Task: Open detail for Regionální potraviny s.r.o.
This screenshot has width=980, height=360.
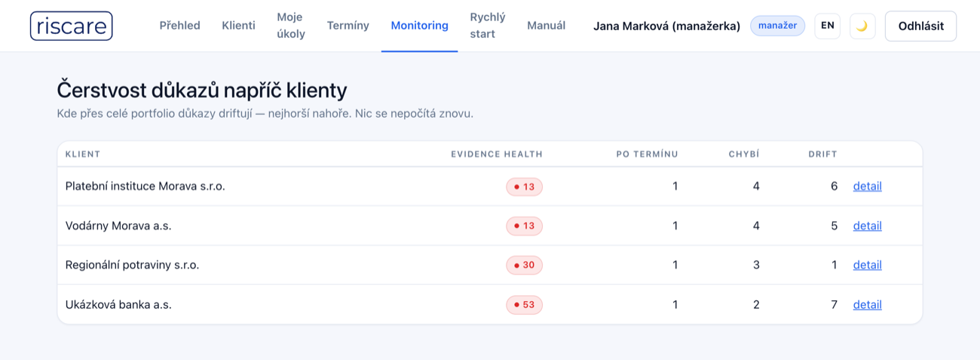Action: coord(867,265)
